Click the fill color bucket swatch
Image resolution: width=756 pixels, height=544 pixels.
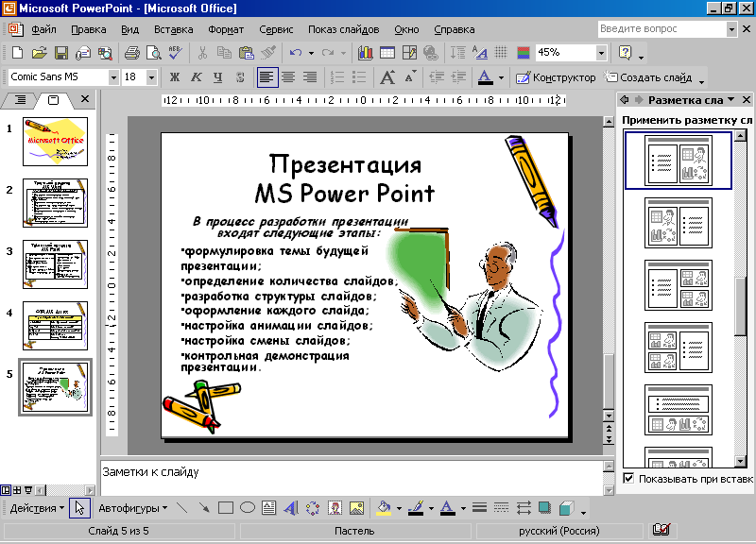(x=384, y=508)
